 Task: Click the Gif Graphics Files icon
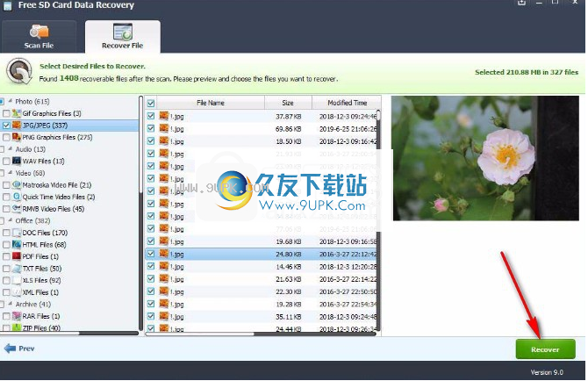[x=17, y=113]
